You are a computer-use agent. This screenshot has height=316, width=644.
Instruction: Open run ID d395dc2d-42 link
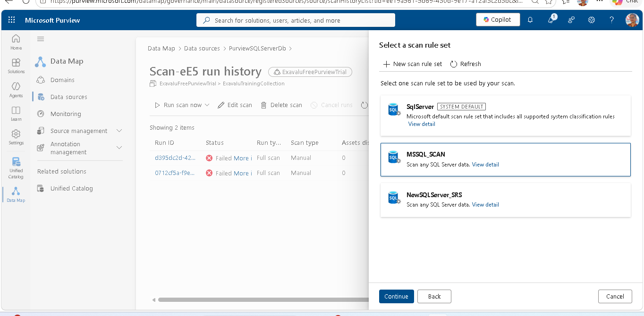coord(175,158)
